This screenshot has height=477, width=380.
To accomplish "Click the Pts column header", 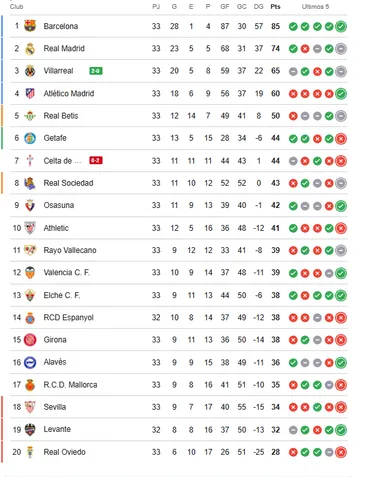I will point(275,6).
